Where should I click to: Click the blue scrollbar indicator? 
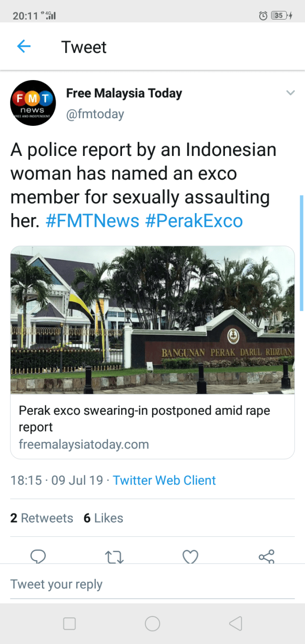[x=301, y=253]
